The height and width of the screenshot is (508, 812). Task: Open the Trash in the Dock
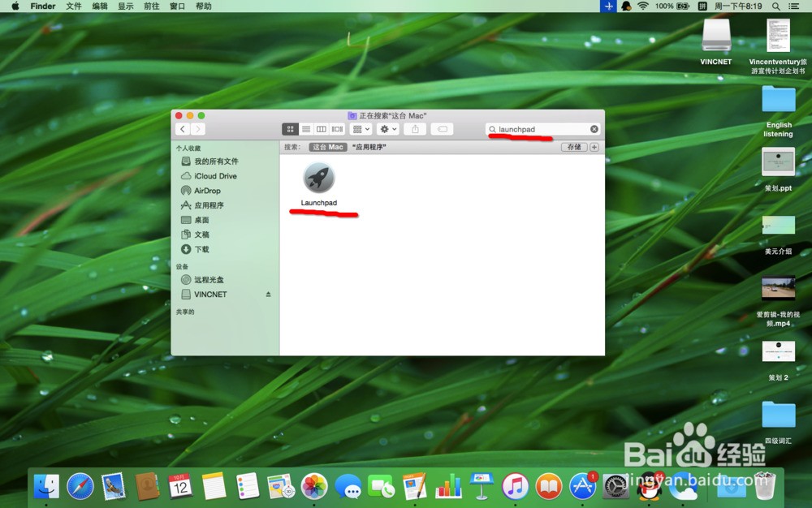[765, 486]
